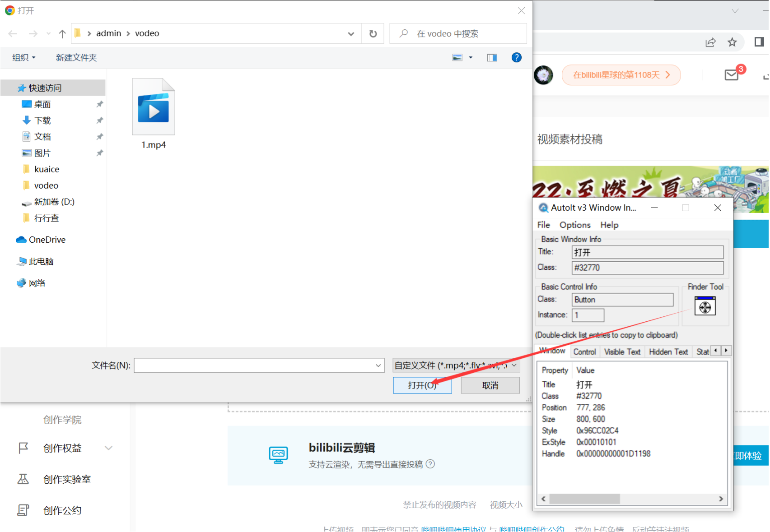770x532 pixels.
Task: Open File menu in AutoIt window
Action: (x=543, y=225)
